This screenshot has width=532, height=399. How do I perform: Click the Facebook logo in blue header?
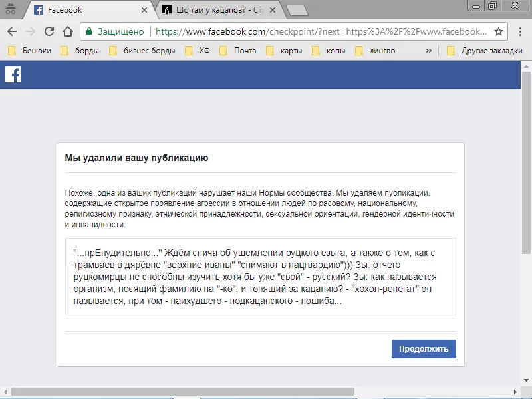[x=13, y=74]
